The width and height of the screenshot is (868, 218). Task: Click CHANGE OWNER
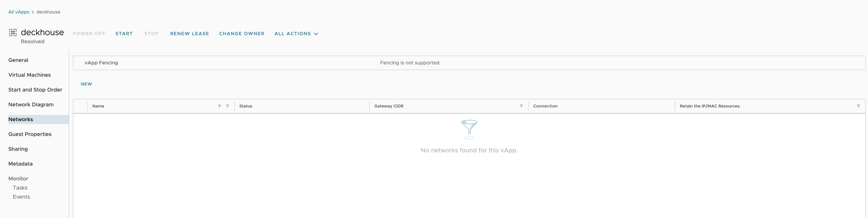242,34
